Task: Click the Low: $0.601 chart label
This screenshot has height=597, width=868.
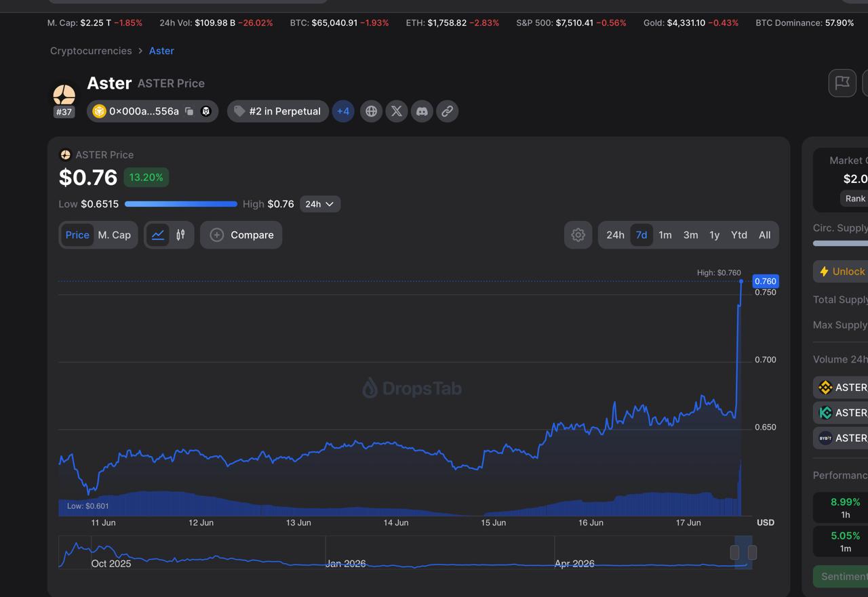Action: coord(88,506)
